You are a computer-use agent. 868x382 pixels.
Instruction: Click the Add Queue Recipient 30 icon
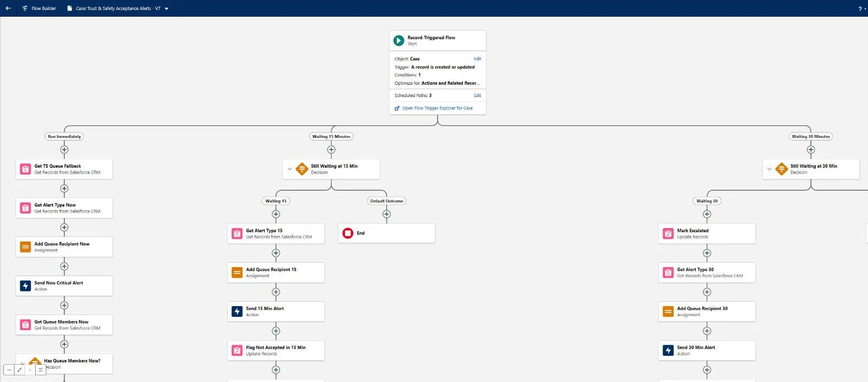[x=668, y=312]
